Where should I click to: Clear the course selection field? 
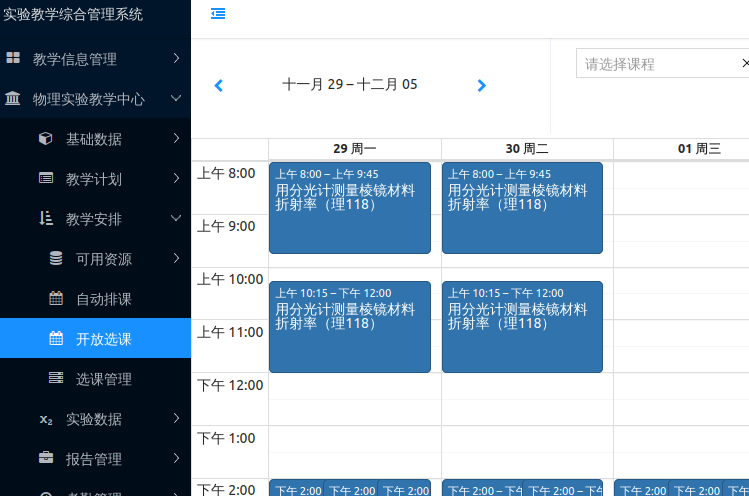pos(744,64)
